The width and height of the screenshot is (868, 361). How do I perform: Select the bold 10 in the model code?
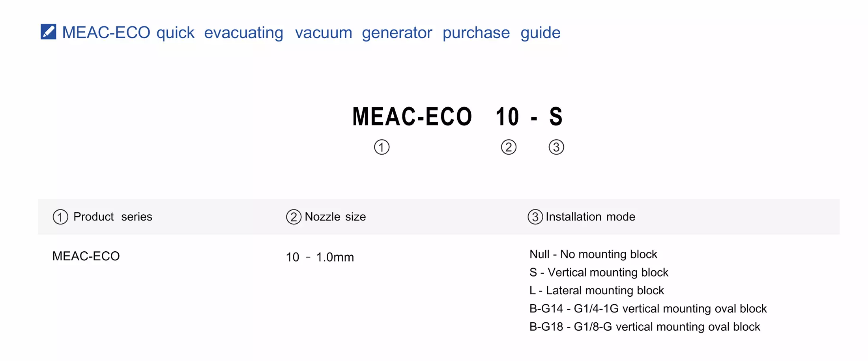point(507,117)
